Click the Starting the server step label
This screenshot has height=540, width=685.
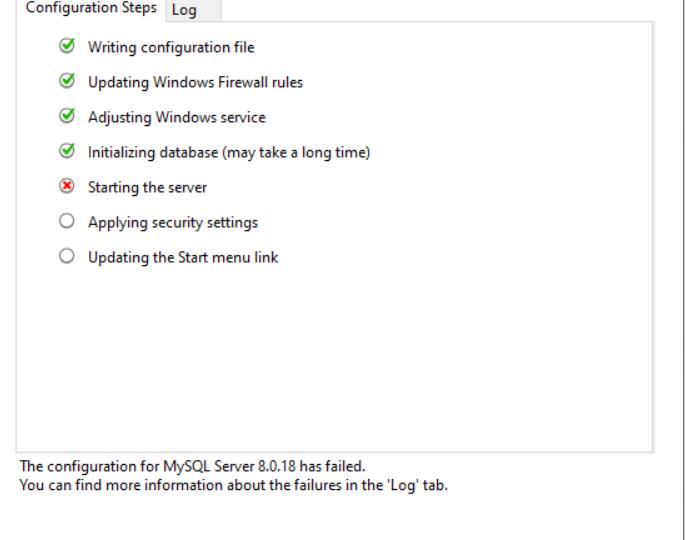[147, 187]
